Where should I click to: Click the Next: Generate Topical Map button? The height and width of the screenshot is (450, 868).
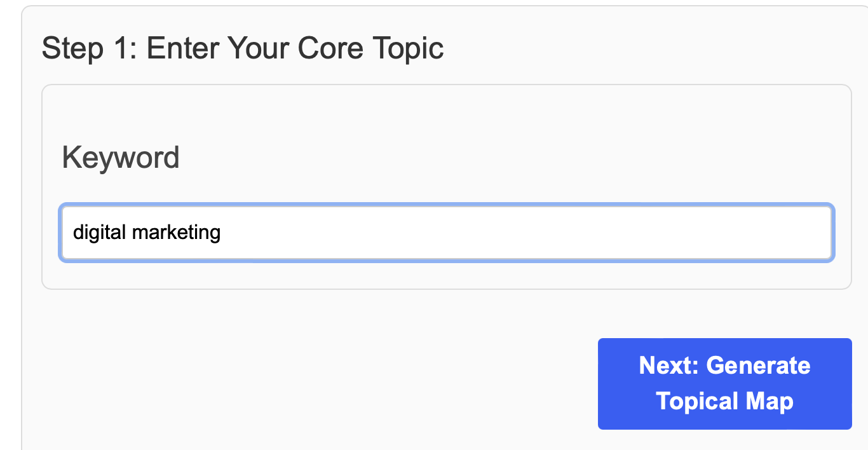pos(724,383)
